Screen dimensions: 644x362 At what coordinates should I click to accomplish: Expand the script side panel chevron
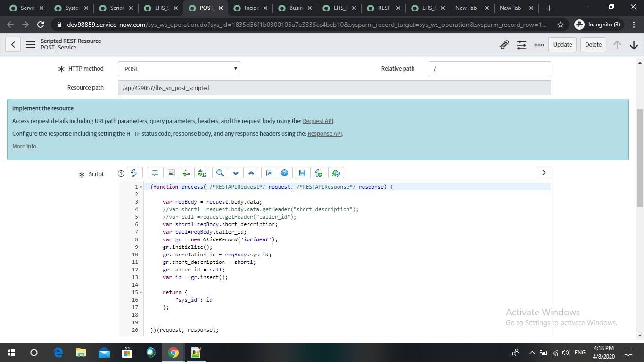point(544,173)
